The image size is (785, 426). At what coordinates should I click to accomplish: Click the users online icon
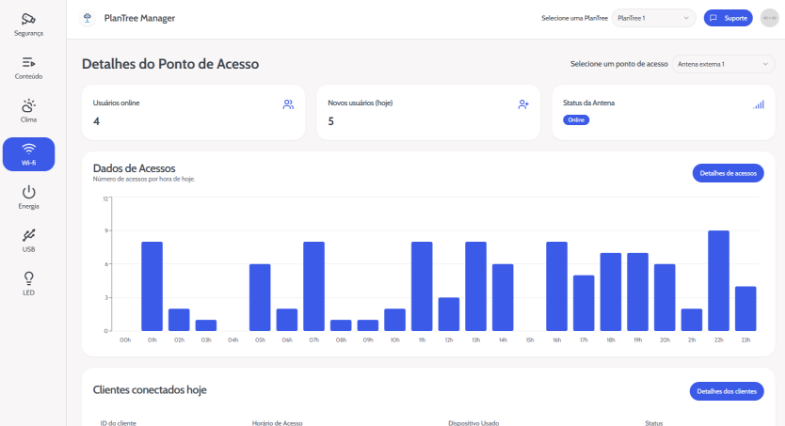click(288, 104)
